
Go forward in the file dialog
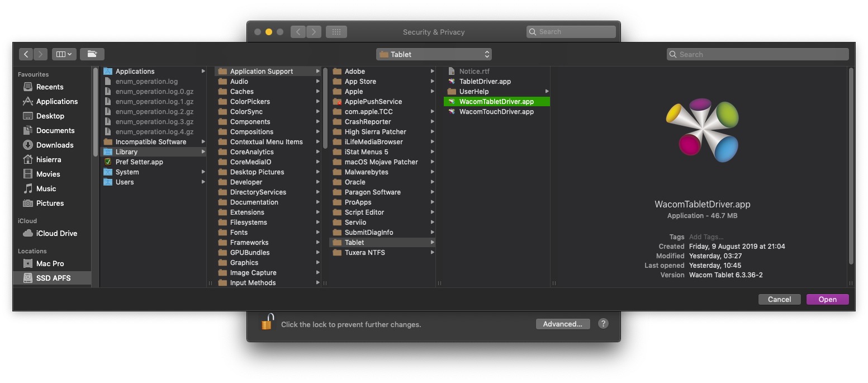point(40,54)
